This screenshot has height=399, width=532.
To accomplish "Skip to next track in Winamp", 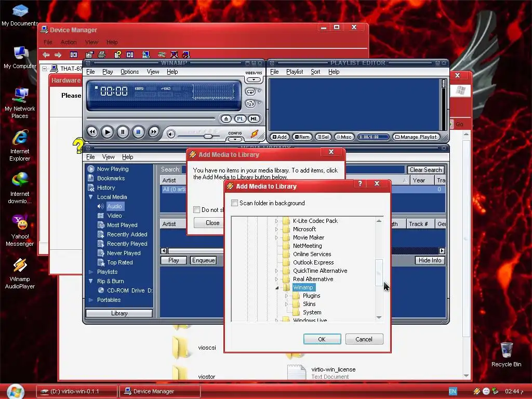I will coord(154,132).
